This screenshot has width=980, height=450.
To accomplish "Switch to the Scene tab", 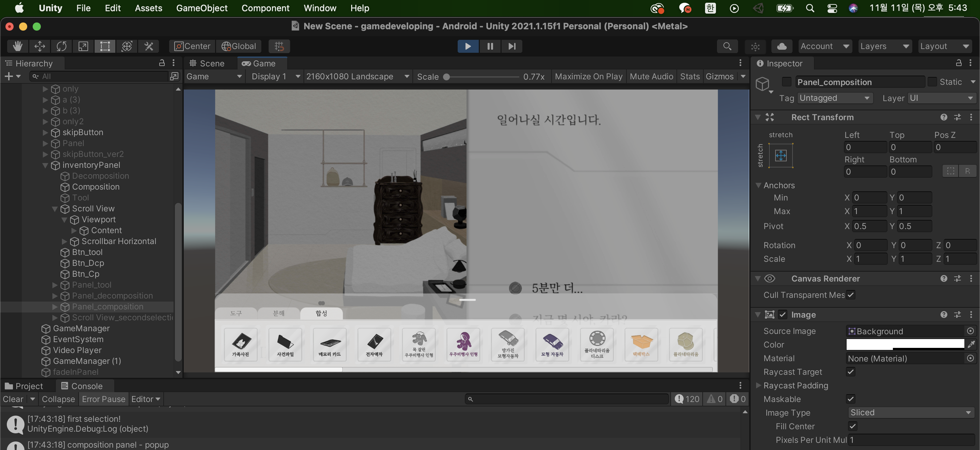I will coord(207,63).
